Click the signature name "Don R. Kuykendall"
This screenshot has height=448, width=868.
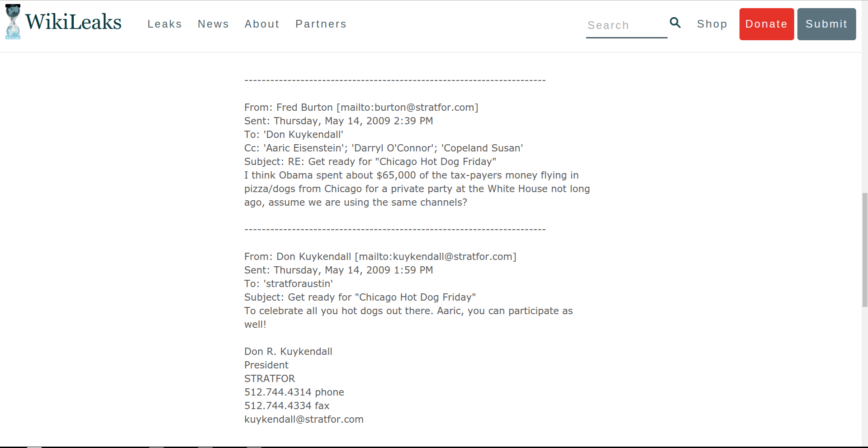pyautogui.click(x=288, y=352)
